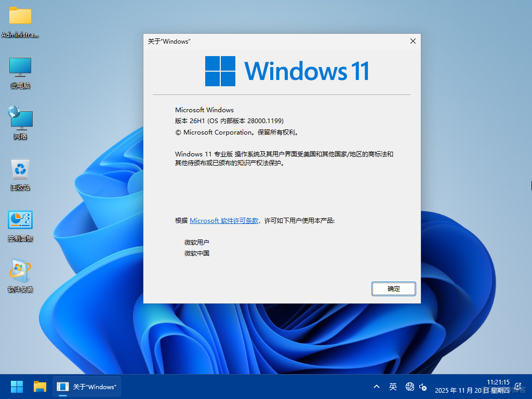Viewport: 532px width, 399px height.
Task: Click the network globe in the system tray
Action: coord(410,387)
